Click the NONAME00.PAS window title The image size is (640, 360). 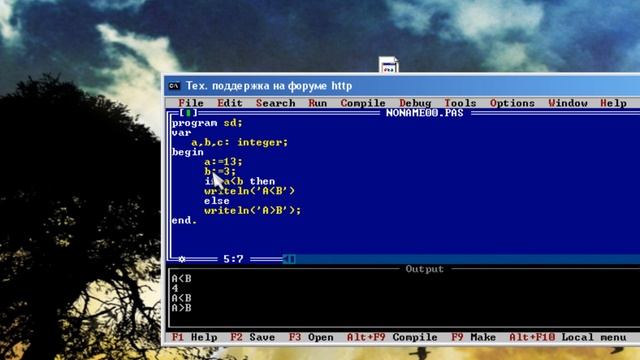[424, 113]
